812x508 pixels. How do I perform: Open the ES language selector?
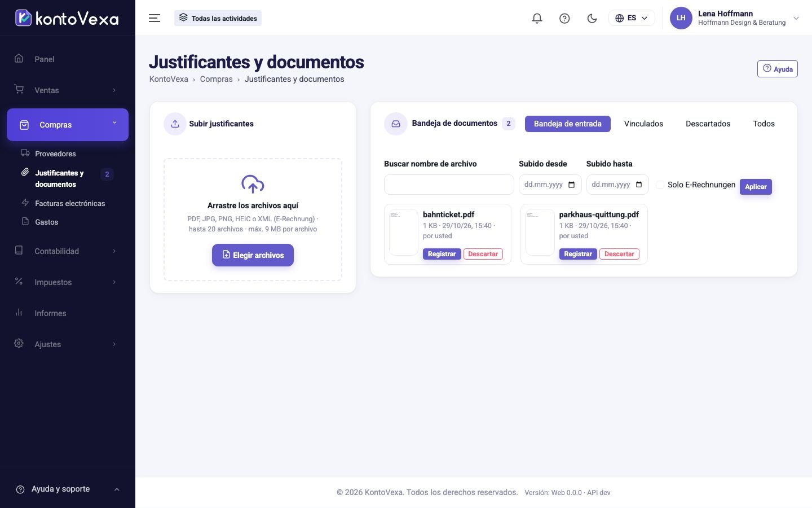point(632,18)
